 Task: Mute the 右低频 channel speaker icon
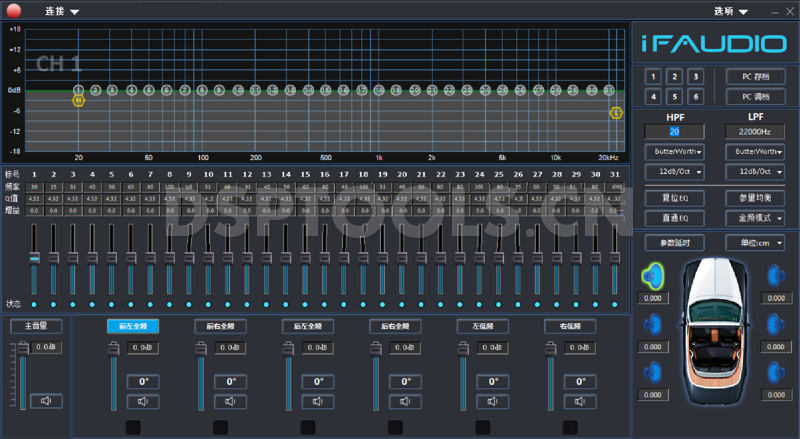coord(580,401)
